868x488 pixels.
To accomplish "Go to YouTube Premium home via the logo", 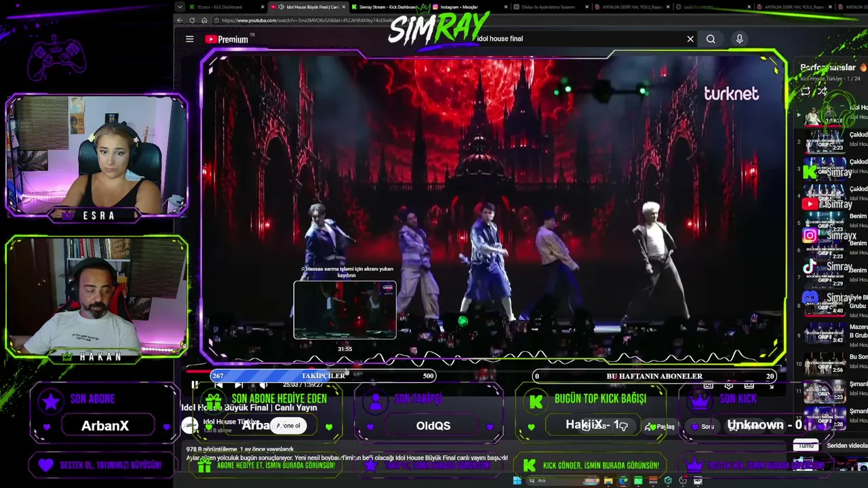I will click(x=226, y=39).
